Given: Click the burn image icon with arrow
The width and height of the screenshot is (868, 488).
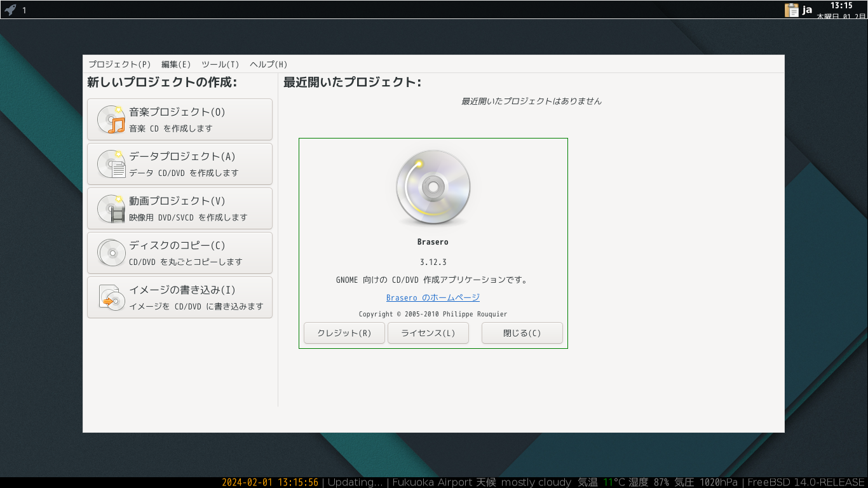Looking at the screenshot, I should coord(111,297).
